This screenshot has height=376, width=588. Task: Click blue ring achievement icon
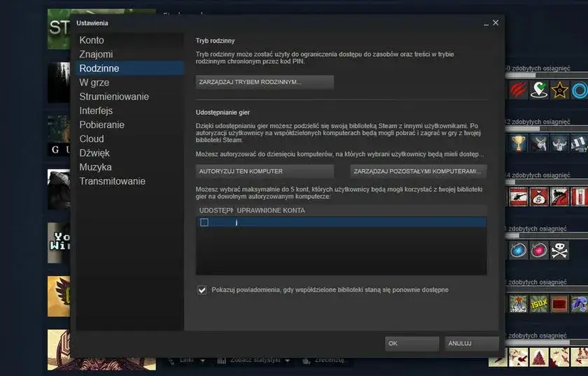(x=580, y=90)
